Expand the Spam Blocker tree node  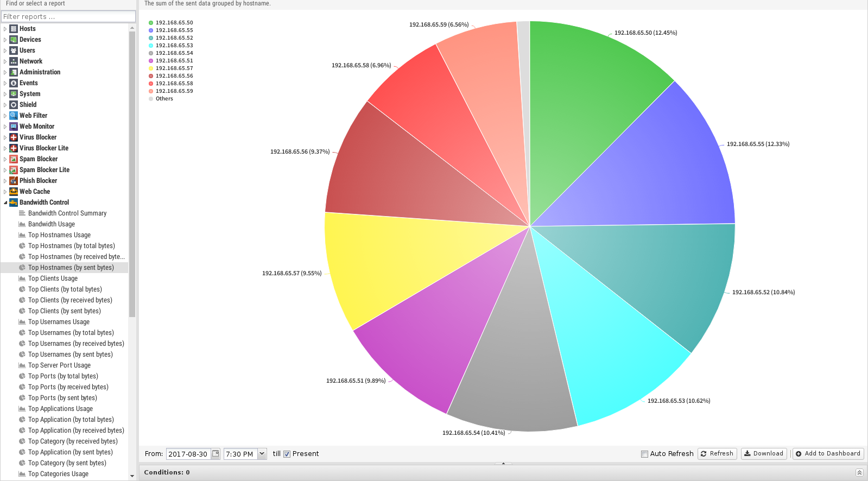click(x=5, y=159)
